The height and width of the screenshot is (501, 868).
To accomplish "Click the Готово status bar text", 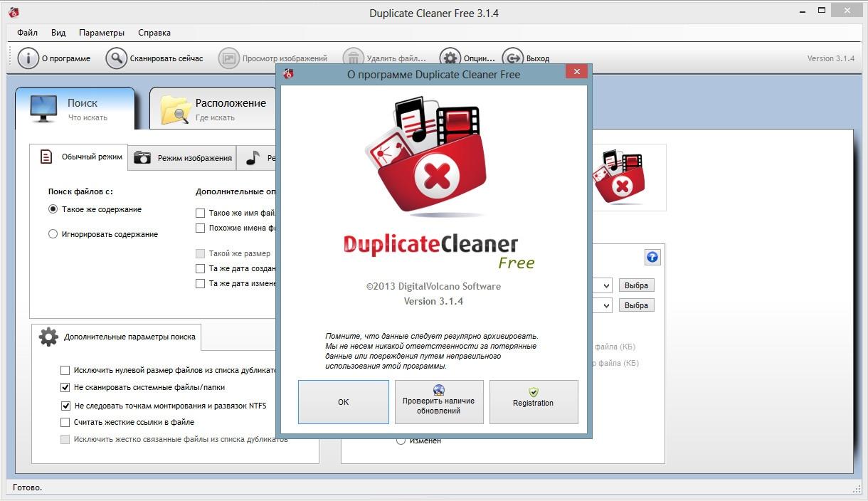I will click(x=28, y=487).
